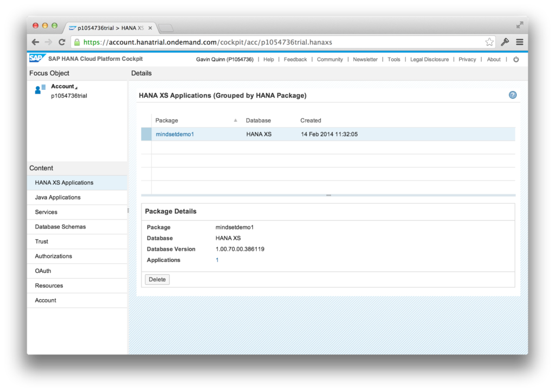
Task: Open Trust in Content menu
Action: pos(77,241)
